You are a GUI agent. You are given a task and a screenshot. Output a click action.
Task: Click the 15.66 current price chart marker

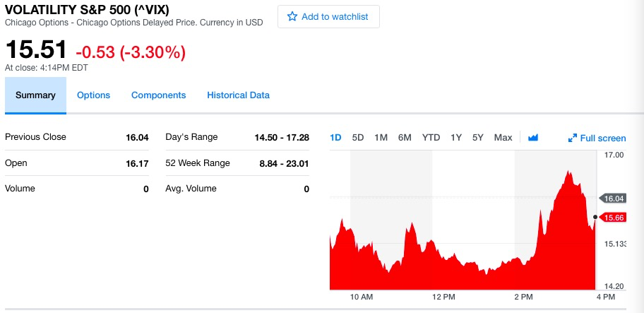click(x=614, y=217)
